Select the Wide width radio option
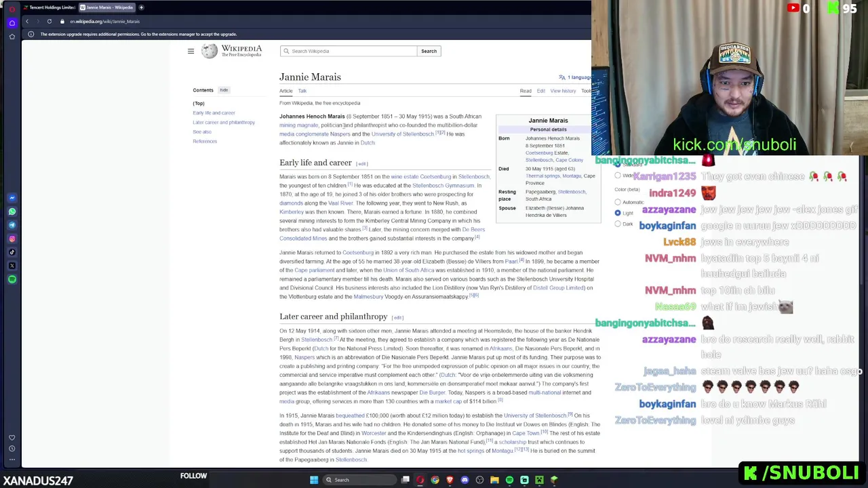 click(x=618, y=176)
